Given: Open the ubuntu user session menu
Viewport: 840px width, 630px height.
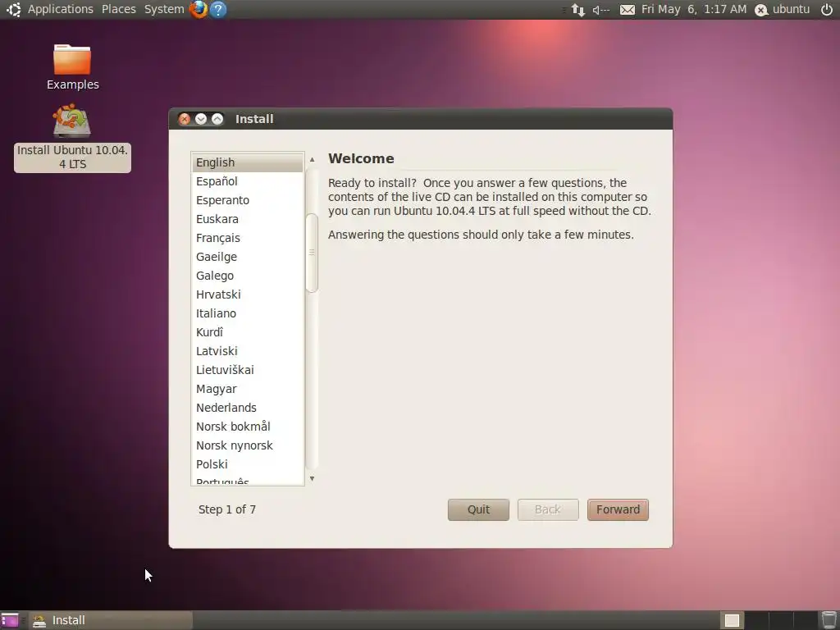Looking at the screenshot, I should (782, 9).
